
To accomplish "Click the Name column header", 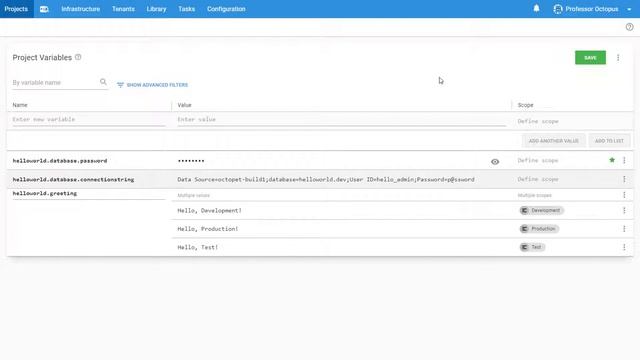I will click(20, 105).
